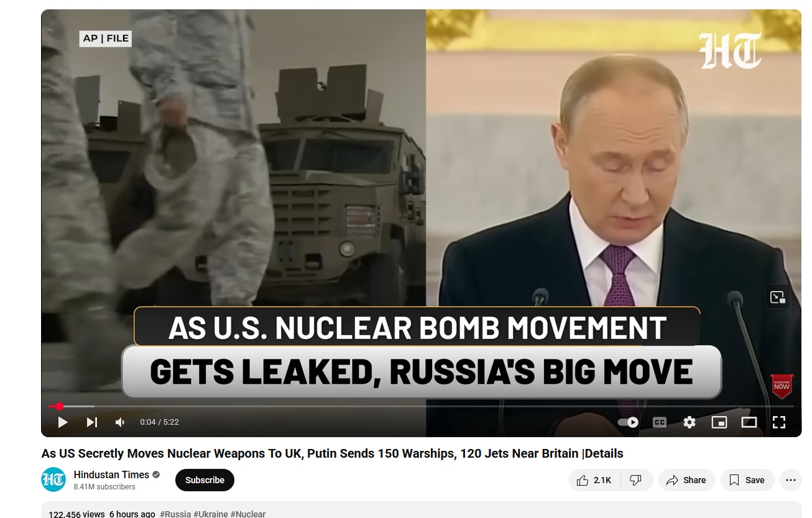812x518 pixels.
Task: Save video to a playlist
Action: (x=747, y=480)
